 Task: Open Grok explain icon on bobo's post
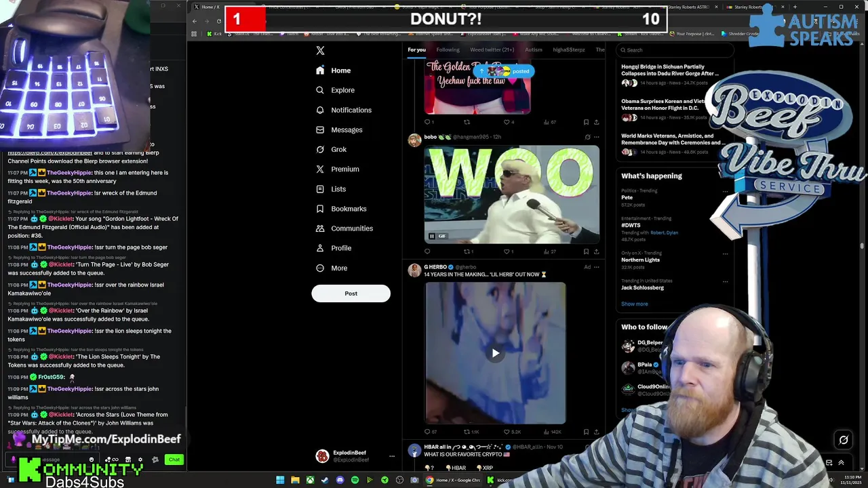tap(587, 137)
